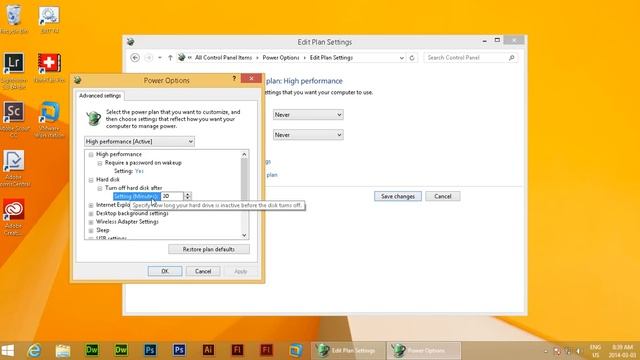
Task: Click Restore plan defaults button
Action: [x=209, y=249]
